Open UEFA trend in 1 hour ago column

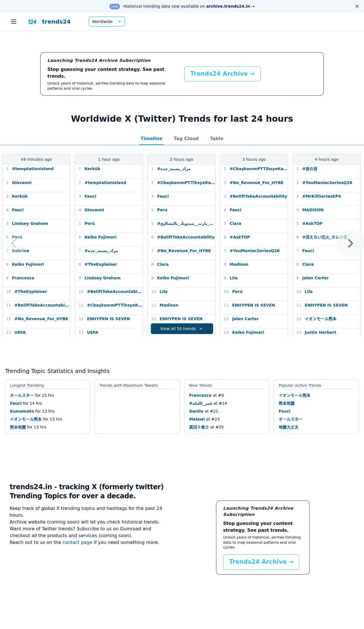coord(93,332)
